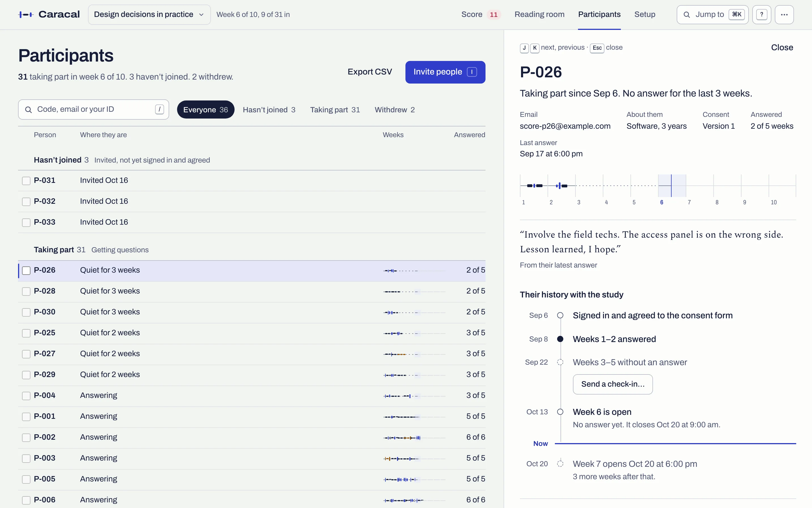Click the P-028 weeks sparkline
The width and height of the screenshot is (812, 508).
[x=414, y=292]
